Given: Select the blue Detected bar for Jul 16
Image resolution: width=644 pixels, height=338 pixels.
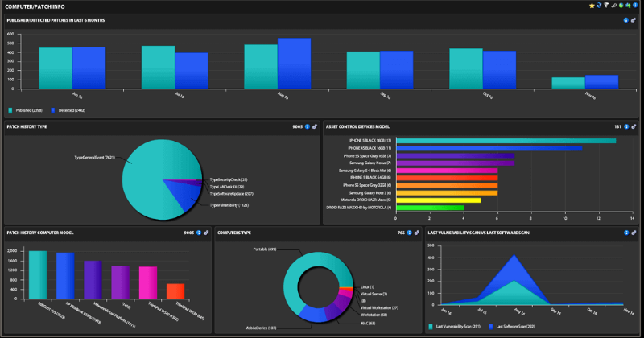Looking at the screenshot, I should click(x=192, y=71).
